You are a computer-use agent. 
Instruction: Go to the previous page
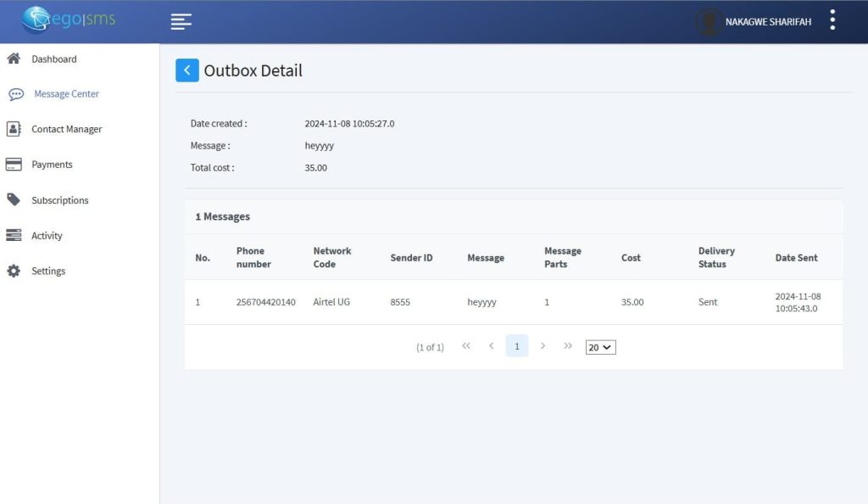point(492,346)
